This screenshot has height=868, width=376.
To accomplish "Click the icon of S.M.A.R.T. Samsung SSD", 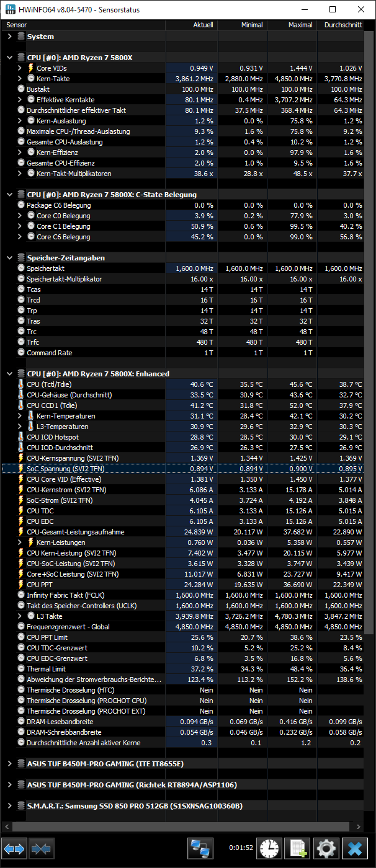I will tap(21, 806).
